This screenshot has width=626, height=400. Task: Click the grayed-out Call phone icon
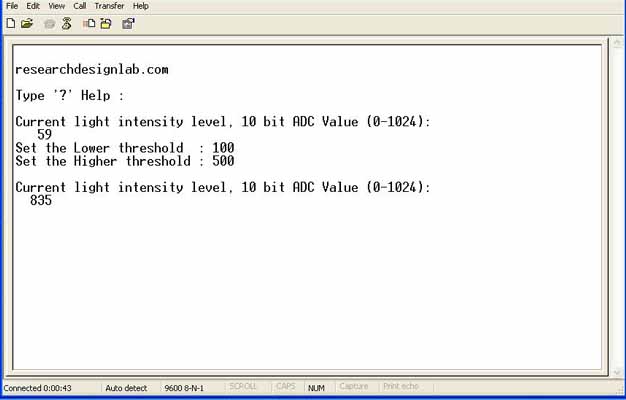click(49, 23)
